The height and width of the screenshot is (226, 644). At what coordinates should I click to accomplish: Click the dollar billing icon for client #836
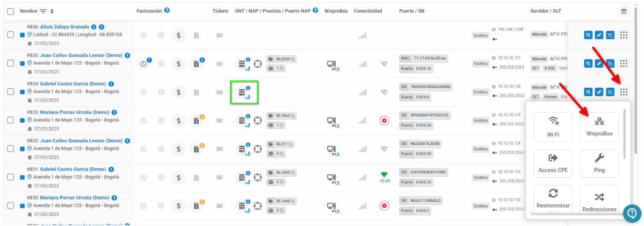[179, 35]
